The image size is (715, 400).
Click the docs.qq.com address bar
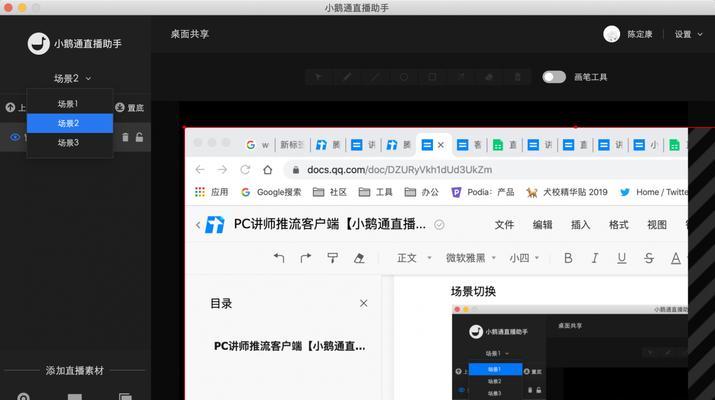tap(486, 170)
